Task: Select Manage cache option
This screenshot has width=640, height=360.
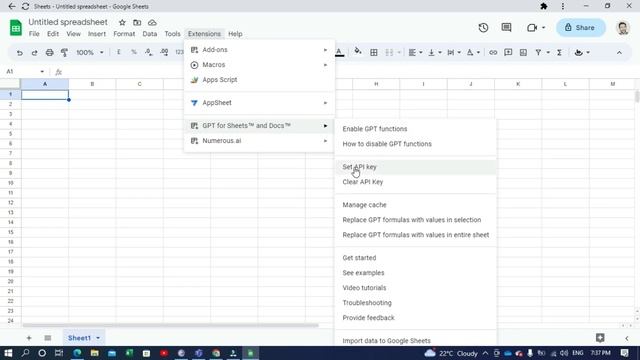Action: coord(416,205)
